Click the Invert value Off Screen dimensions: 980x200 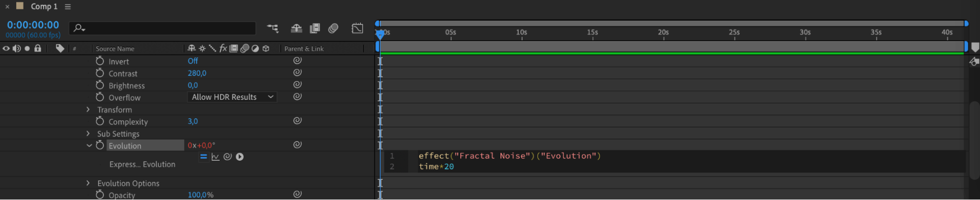193,61
